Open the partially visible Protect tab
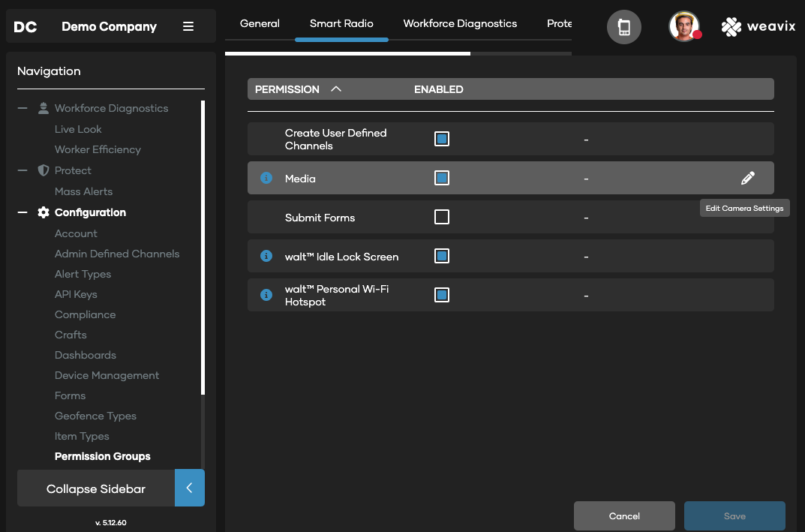805x532 pixels. [559, 23]
